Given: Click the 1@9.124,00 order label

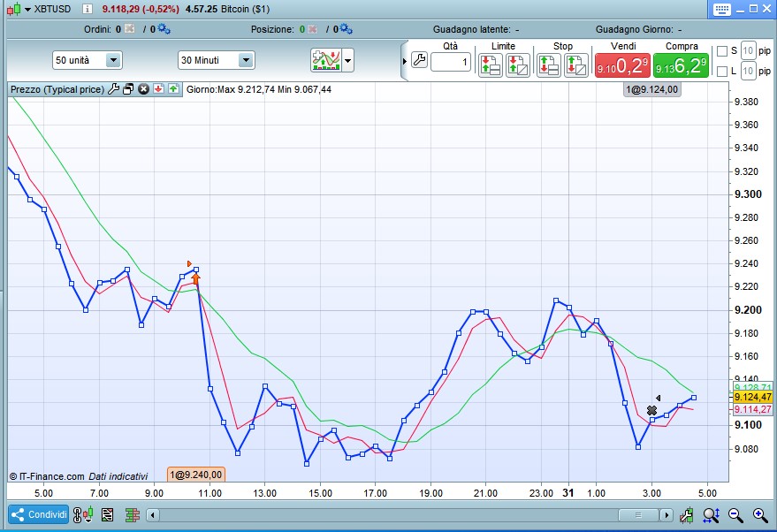Looking at the screenshot, I should pos(651,89).
